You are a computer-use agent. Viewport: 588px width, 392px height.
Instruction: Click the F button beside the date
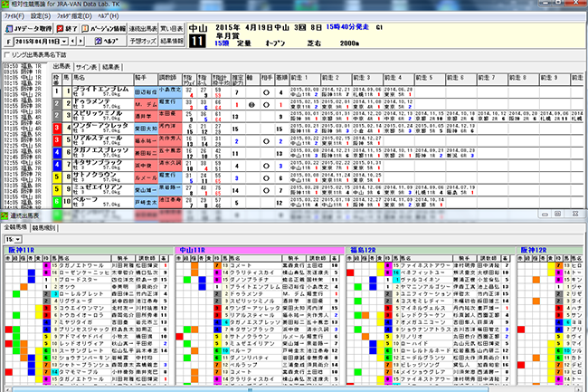click(9, 42)
